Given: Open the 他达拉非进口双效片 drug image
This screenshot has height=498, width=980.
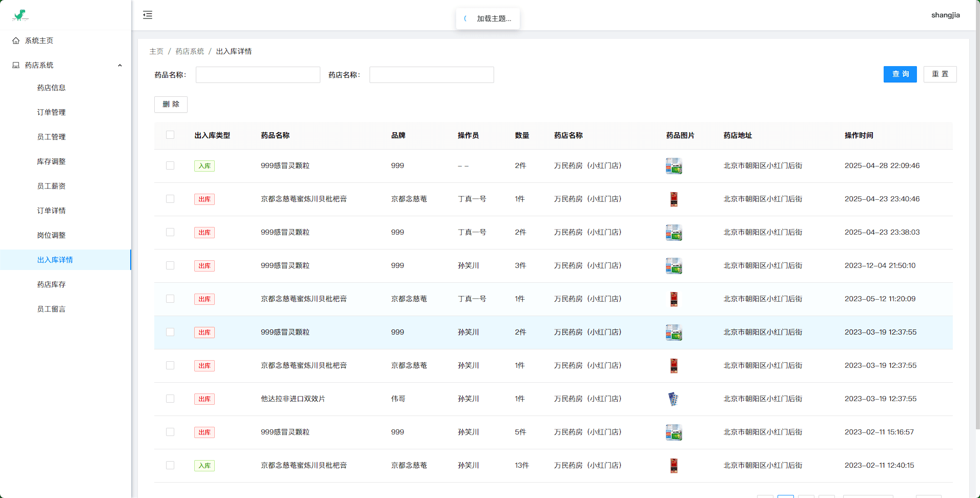Looking at the screenshot, I should [x=673, y=399].
